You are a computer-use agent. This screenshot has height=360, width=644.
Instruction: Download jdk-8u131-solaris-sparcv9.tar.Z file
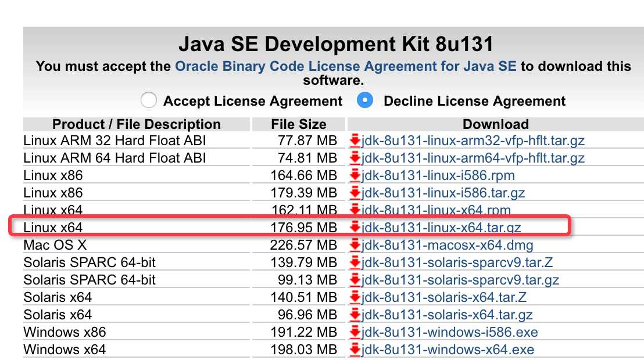click(x=457, y=262)
